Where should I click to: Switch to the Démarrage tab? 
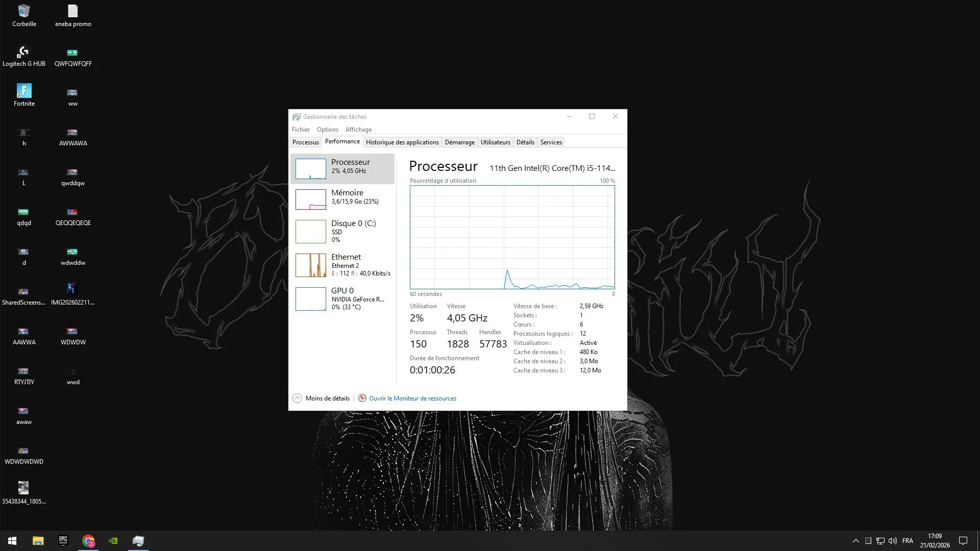459,142
